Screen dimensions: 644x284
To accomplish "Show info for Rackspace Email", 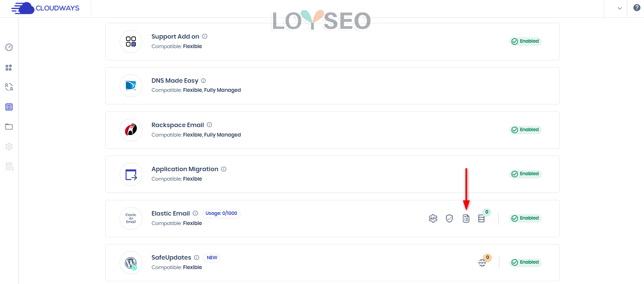I will point(209,125).
